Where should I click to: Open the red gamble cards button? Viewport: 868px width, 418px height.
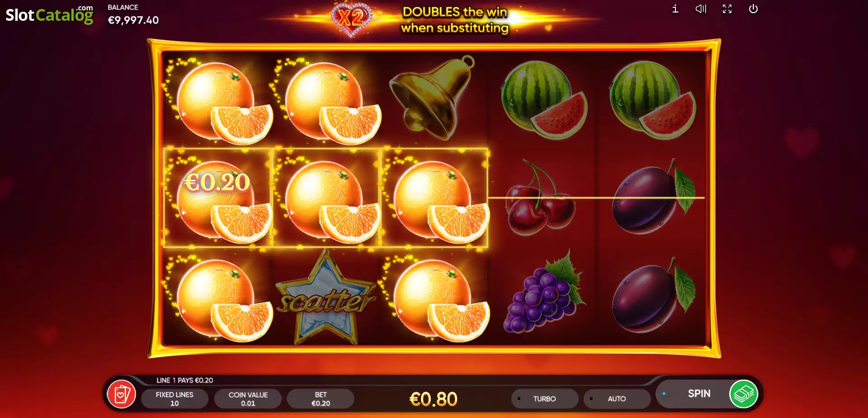(121, 395)
